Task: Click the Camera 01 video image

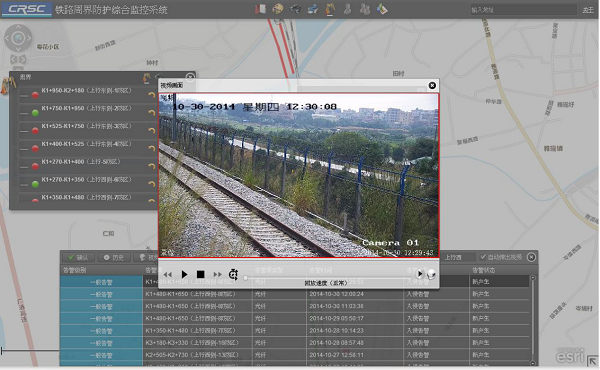Action: pos(299,175)
